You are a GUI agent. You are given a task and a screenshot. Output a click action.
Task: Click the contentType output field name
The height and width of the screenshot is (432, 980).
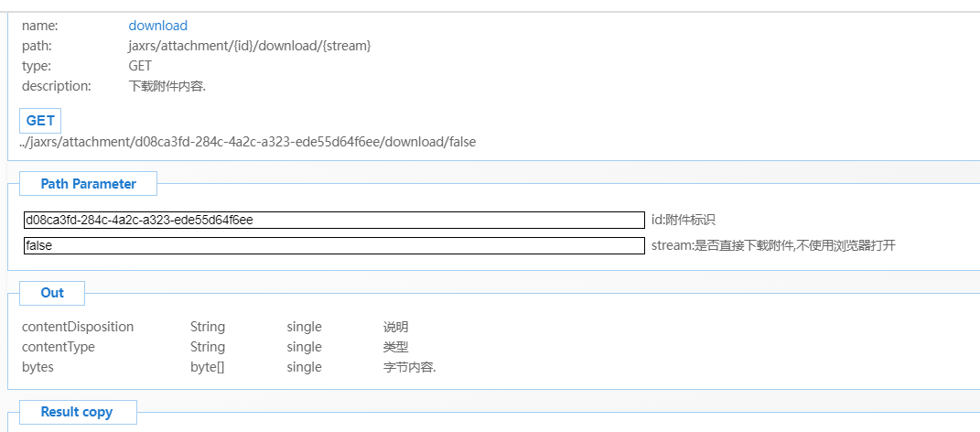(x=59, y=347)
